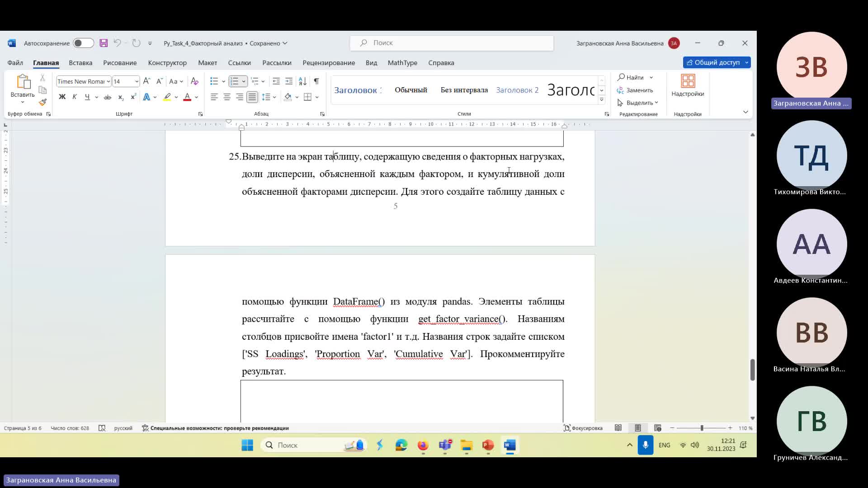This screenshot has width=868, height=488.
Task: Switch to Read Mode view
Action: pyautogui.click(x=618, y=428)
